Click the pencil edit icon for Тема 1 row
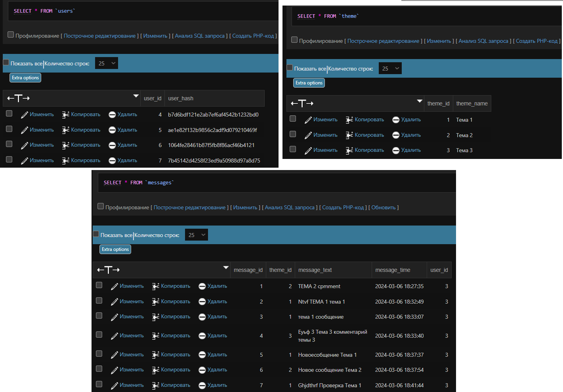 (x=308, y=120)
